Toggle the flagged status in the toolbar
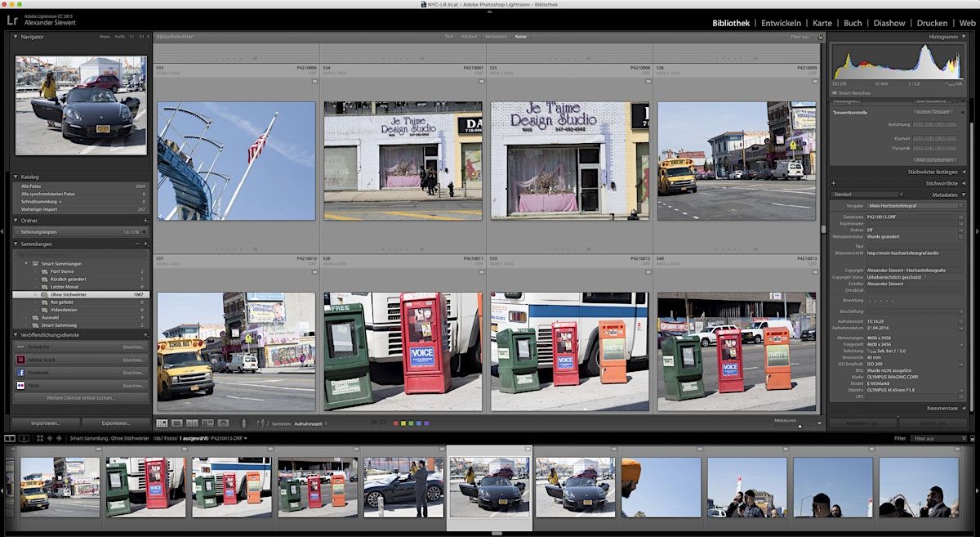Screen dimensions: 980x537 pyautogui.click(x=373, y=423)
